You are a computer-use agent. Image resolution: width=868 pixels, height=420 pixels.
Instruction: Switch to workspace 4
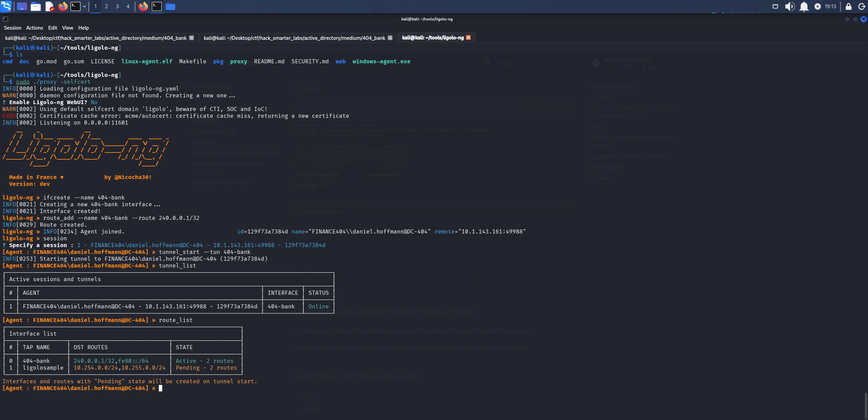pyautogui.click(x=128, y=6)
